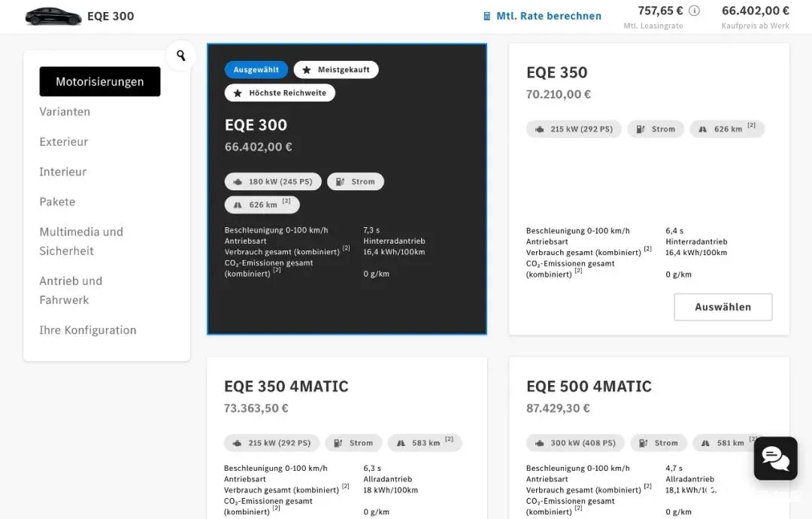Click fuel icon in EQE 500 4MATIC Strom chip
812x519 pixels.
[643, 443]
